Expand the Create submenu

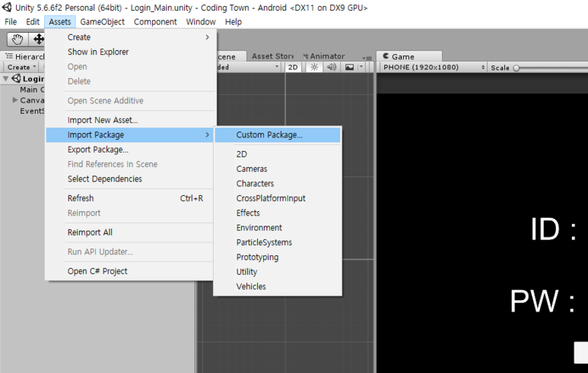[x=131, y=37]
